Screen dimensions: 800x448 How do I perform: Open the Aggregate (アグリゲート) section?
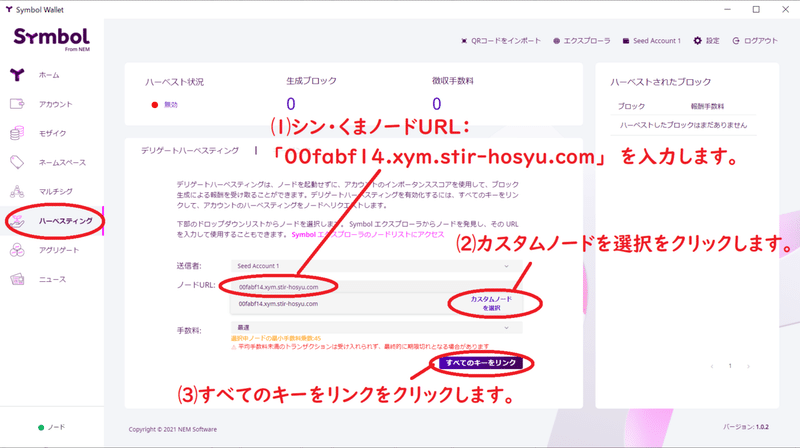pos(59,250)
